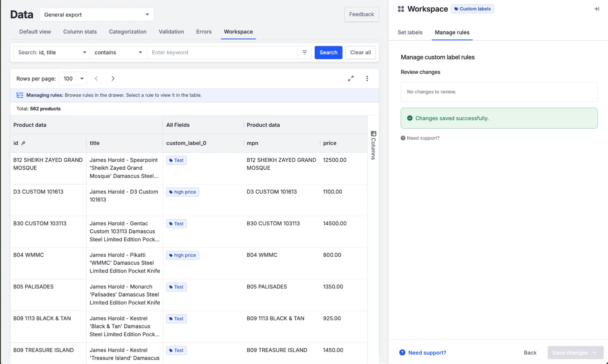Click the Feedback button
Viewport: 608px width, 364px height.
coord(361,14)
